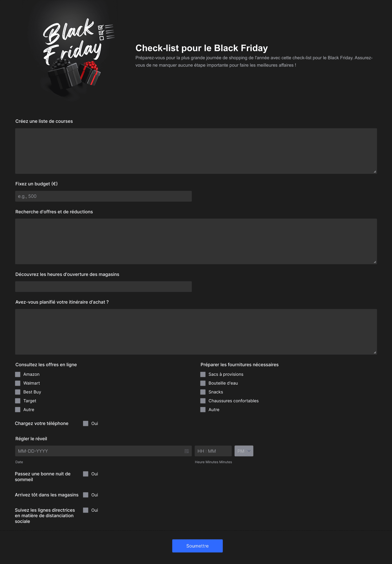This screenshot has height=564, width=392.
Task: Focus the liste de courses text area
Action: (196, 151)
